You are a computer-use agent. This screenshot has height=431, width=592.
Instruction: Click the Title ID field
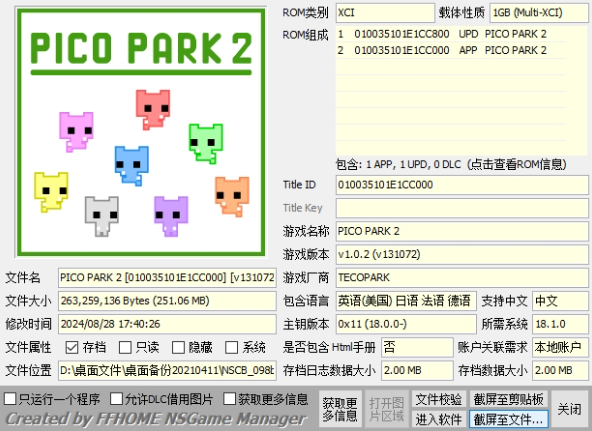pos(462,185)
